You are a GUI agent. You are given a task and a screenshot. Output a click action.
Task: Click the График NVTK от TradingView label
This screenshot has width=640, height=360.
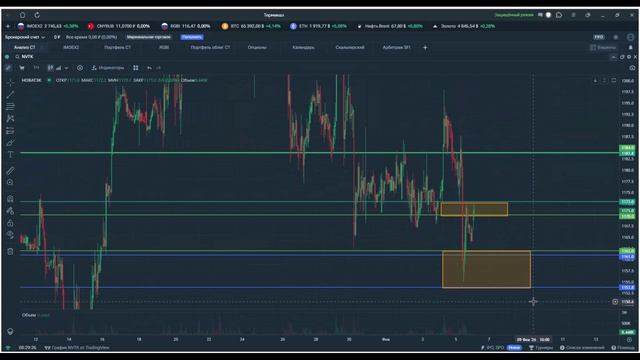pos(77,348)
